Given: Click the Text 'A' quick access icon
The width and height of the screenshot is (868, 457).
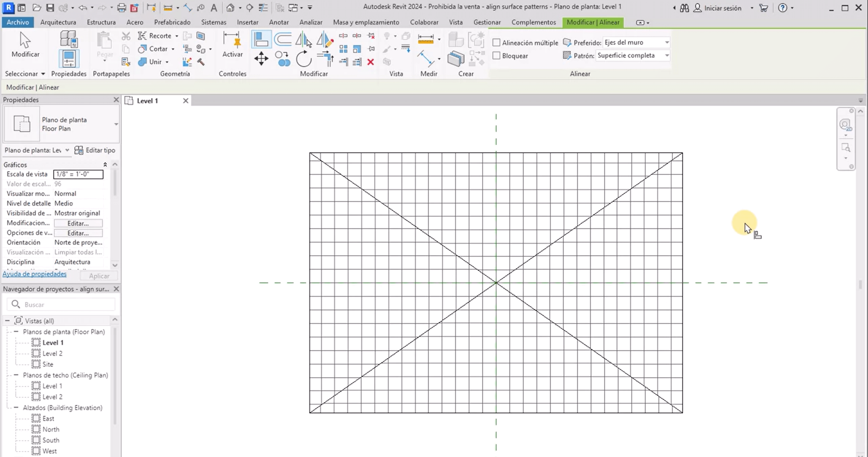Looking at the screenshot, I should 214,7.
